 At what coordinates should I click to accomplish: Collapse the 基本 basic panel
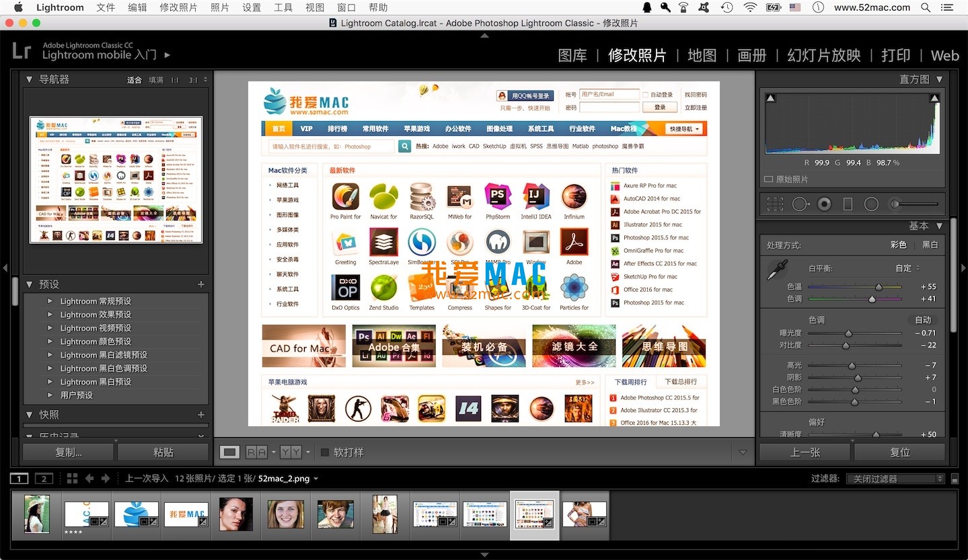tap(939, 226)
